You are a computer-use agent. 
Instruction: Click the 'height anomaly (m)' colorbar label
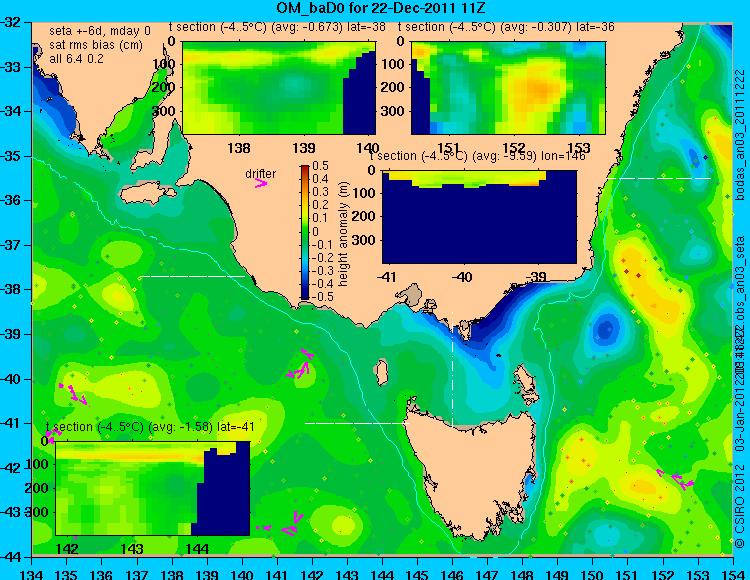pos(343,234)
